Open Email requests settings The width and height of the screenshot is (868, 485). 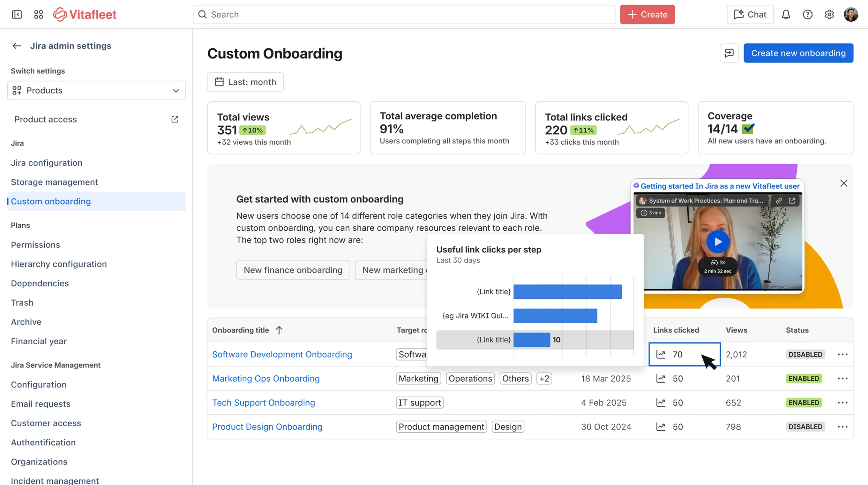(41, 404)
